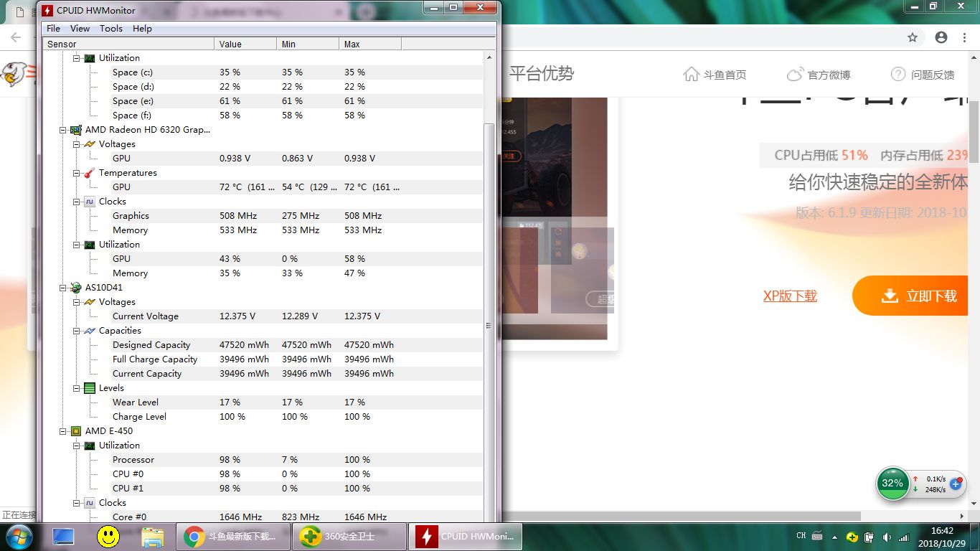The height and width of the screenshot is (551, 980).
Task: Click the Utilization icon above Space (c:)
Action: (90, 58)
